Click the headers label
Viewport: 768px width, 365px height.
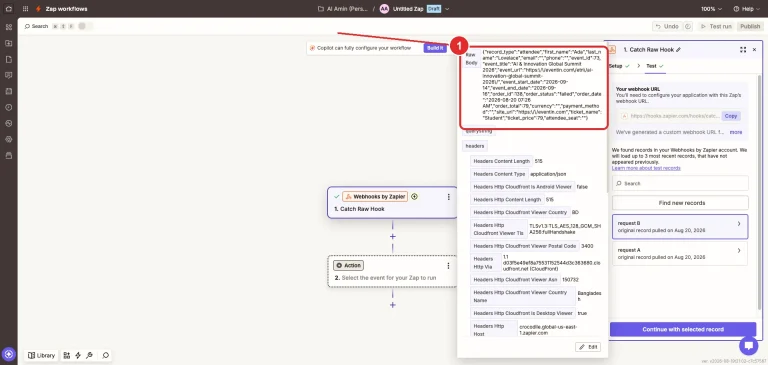pos(475,146)
